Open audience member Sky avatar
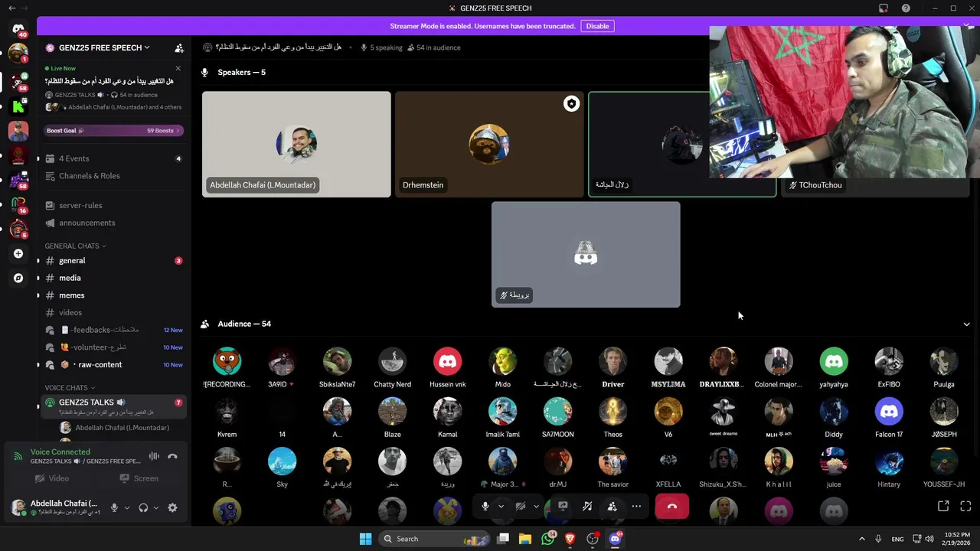 pos(282,461)
